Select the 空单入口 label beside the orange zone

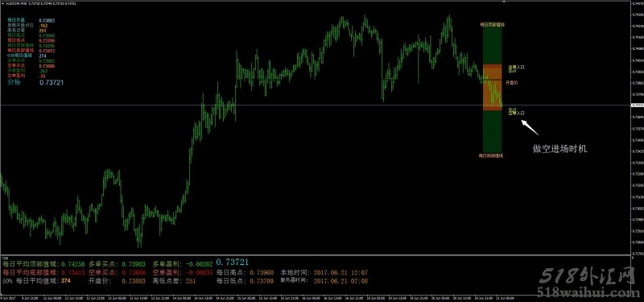point(516,113)
